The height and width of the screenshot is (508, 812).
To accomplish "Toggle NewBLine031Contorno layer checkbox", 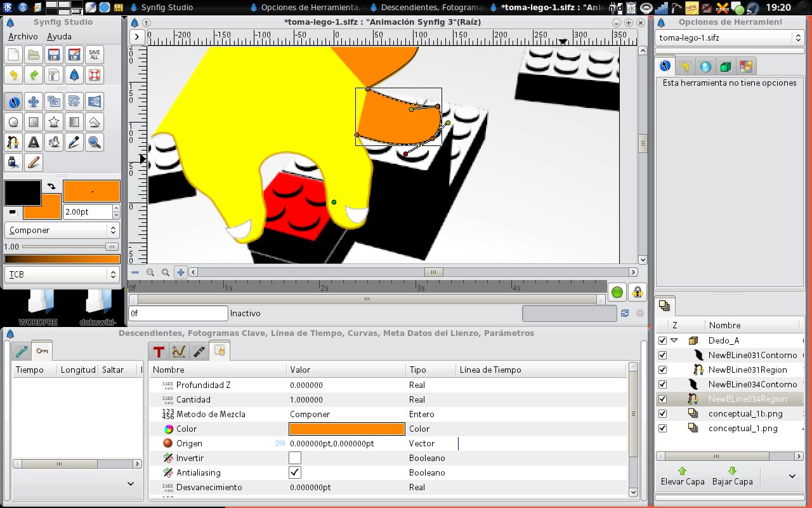I will pyautogui.click(x=663, y=355).
